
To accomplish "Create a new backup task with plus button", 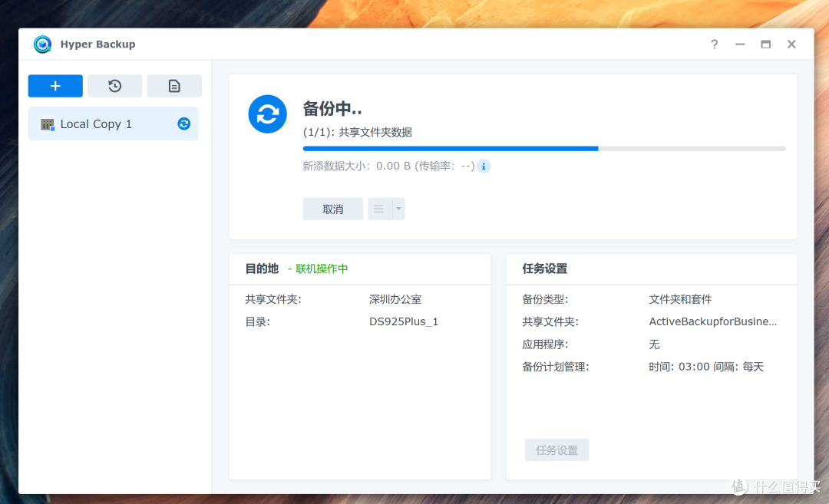I will tap(55, 86).
